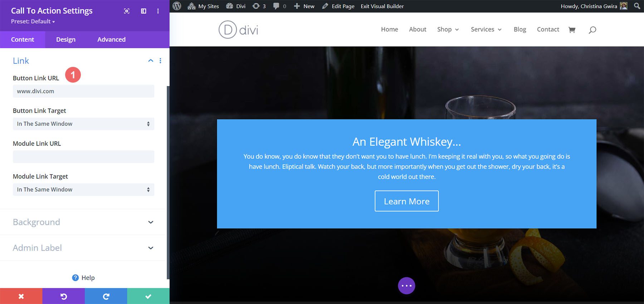Click the expand modal fullscreen icon
644x304 pixels.
click(x=127, y=11)
